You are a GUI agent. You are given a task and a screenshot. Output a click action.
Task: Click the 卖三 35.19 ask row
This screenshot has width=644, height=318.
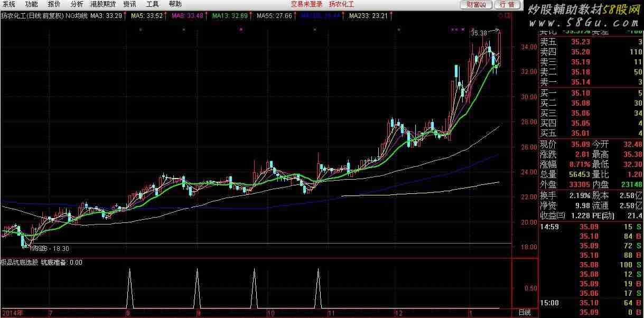click(x=591, y=62)
